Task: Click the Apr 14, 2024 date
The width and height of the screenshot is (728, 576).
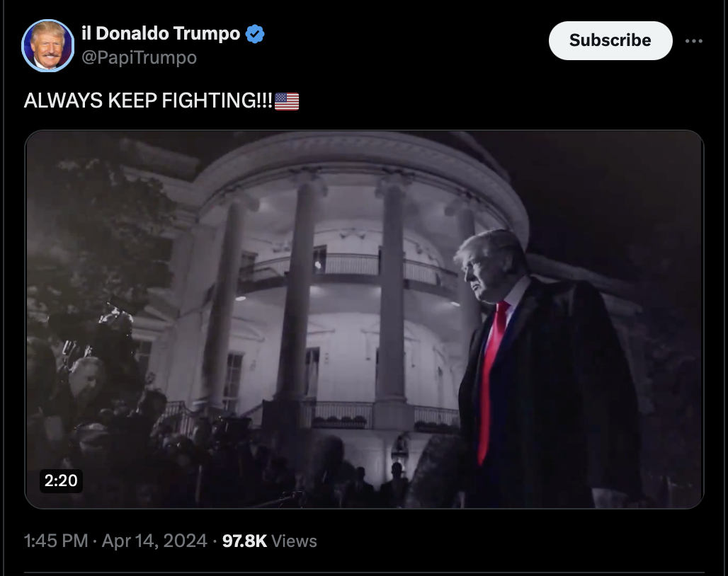Action: tap(154, 541)
